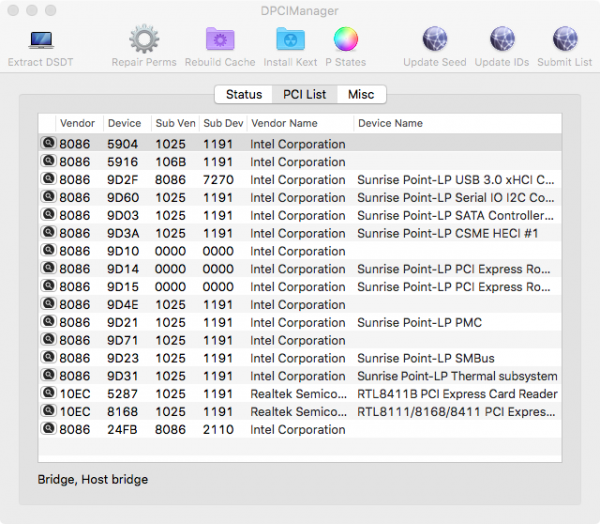Select the PCI List tab
Image resolution: width=600 pixels, height=524 pixels.
pyautogui.click(x=304, y=94)
